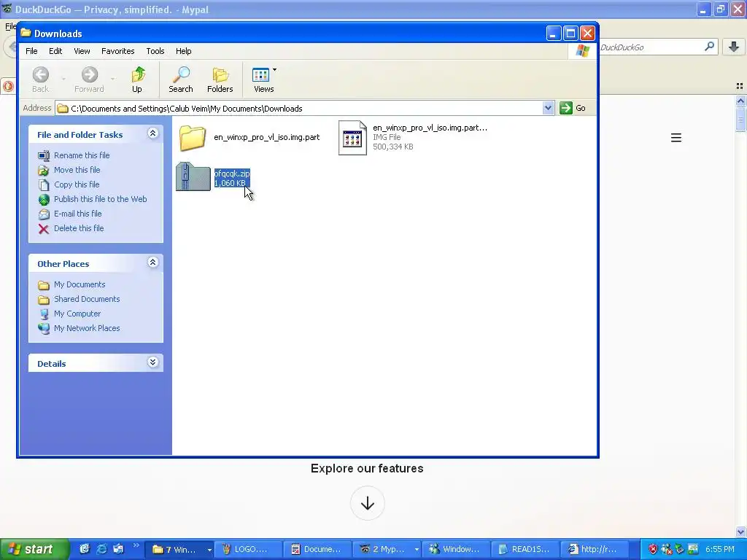Click the down arrow under Explore our features
Viewport: 747px width, 560px height.
coord(368,503)
